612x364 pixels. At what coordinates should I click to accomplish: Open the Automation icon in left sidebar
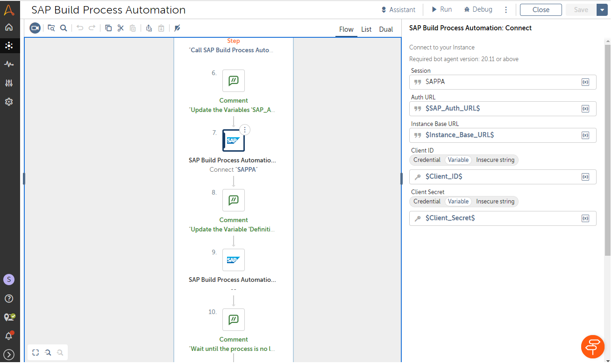click(8, 46)
